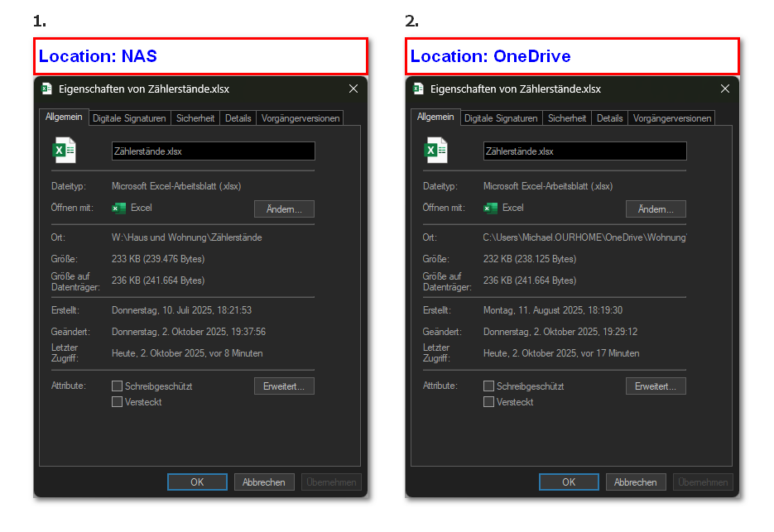
Task: Switch to Digitale Signaturen tab in NAS dialog
Action: [x=129, y=118]
